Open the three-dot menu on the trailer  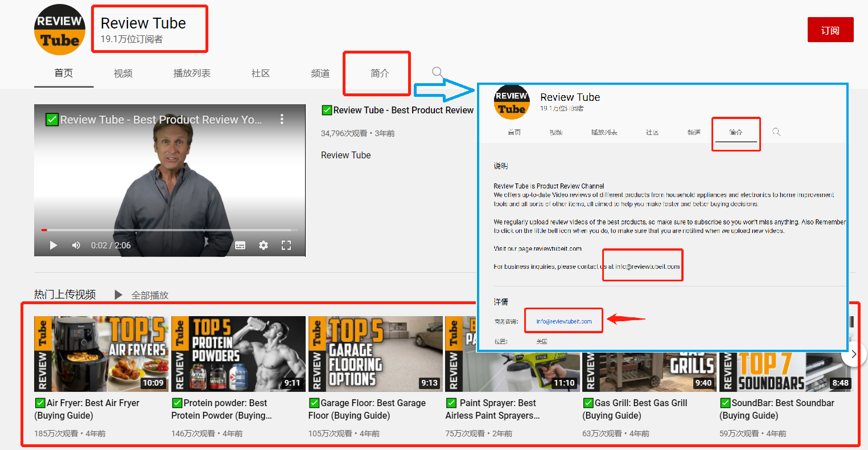tap(282, 119)
